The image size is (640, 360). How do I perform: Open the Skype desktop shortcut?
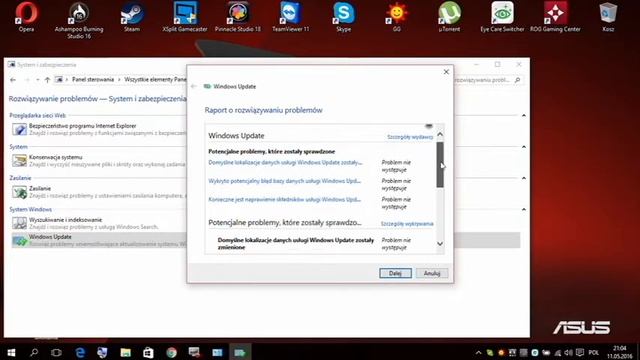point(344,17)
